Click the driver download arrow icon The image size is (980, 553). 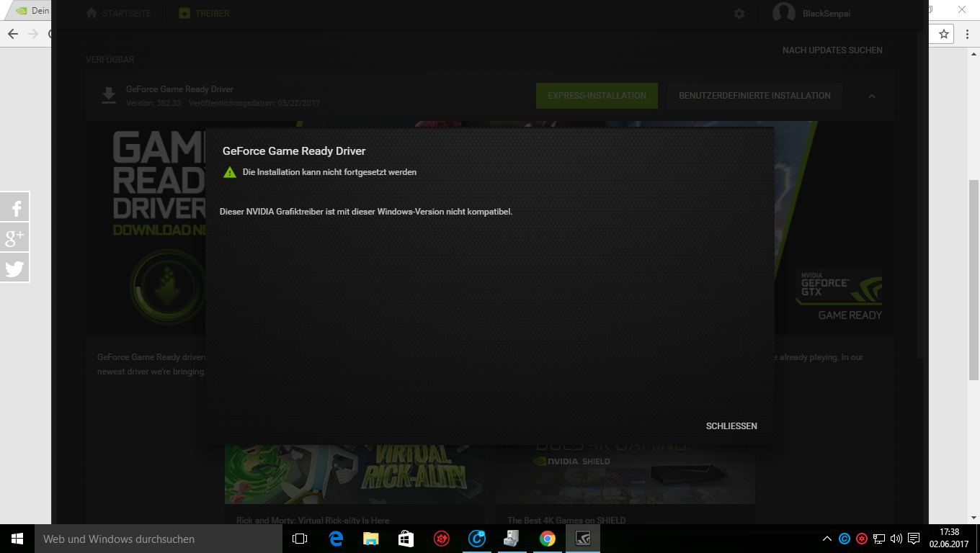pyautogui.click(x=109, y=96)
